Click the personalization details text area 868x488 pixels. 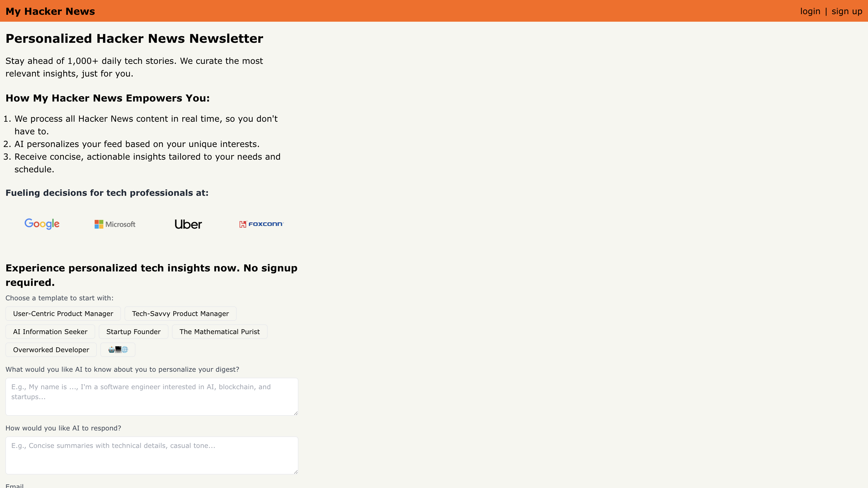pos(151,396)
